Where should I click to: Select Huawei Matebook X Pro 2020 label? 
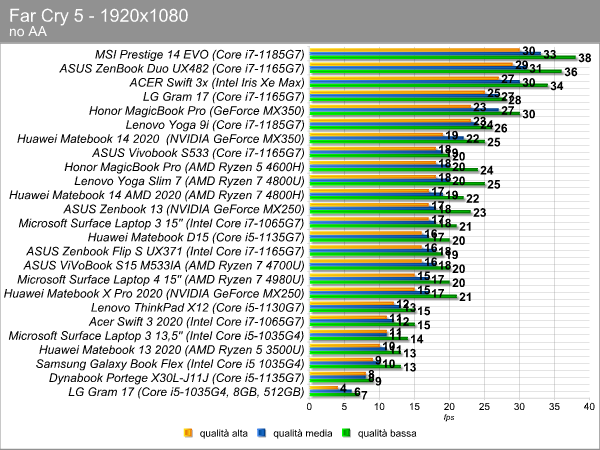tap(154, 294)
